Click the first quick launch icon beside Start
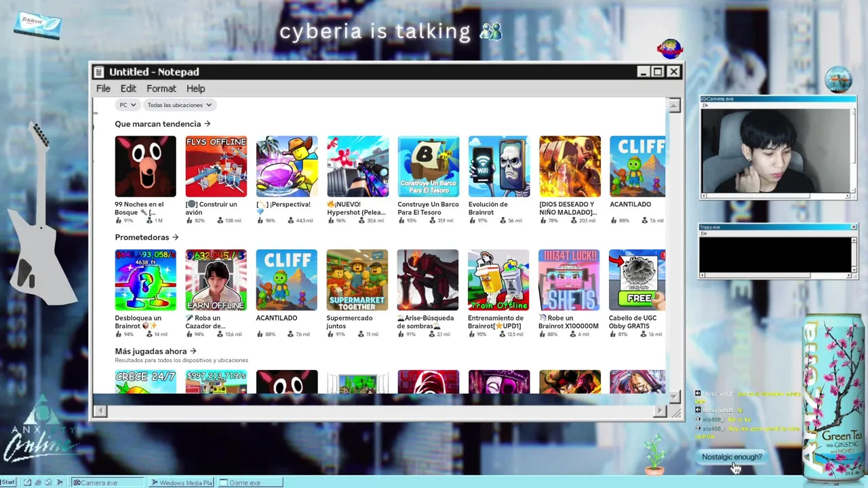Screen dimensions: 868x488 (x=27, y=483)
